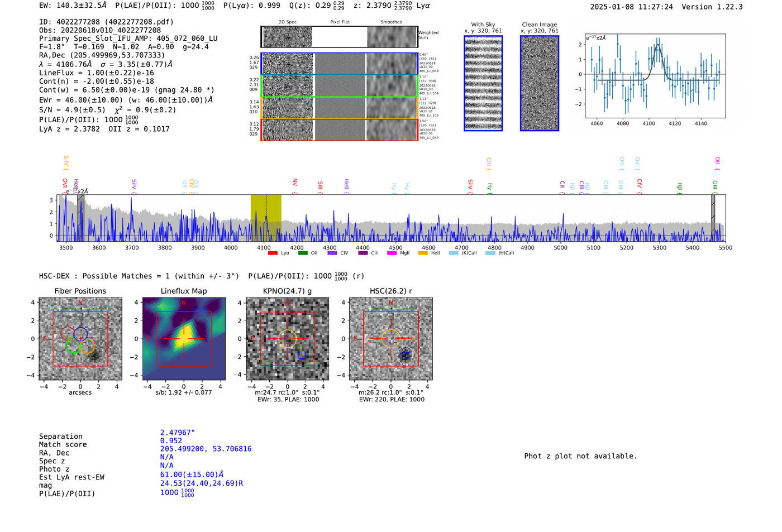The height and width of the screenshot is (532, 782).
Task: Click the Obs: 20220618v010_4022277208 line
Action: click(x=100, y=30)
